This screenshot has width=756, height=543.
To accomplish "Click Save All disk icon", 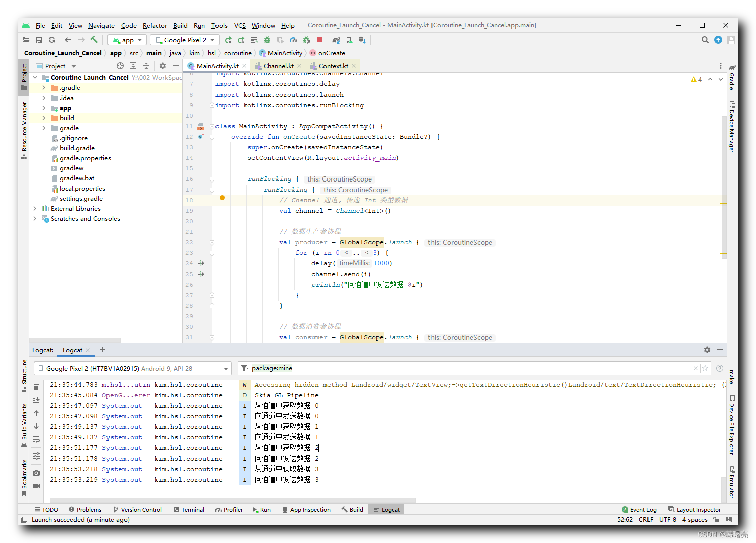I will point(39,40).
